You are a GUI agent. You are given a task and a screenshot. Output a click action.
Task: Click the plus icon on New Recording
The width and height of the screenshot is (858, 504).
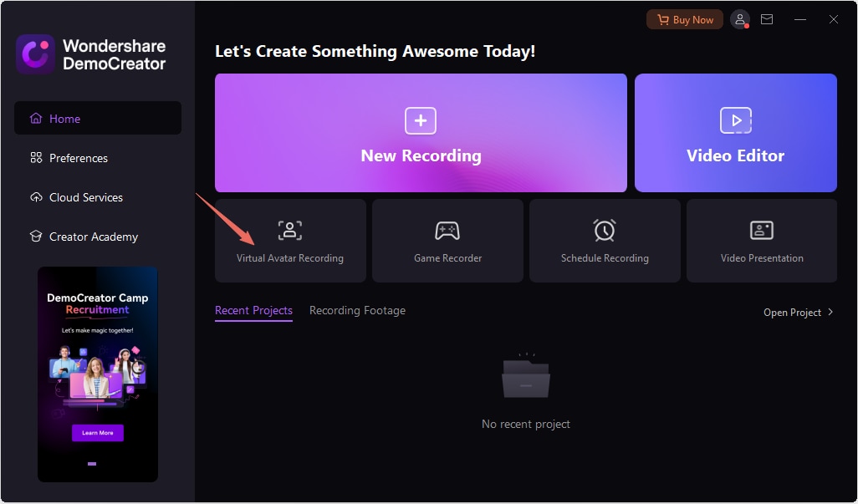[x=421, y=121]
